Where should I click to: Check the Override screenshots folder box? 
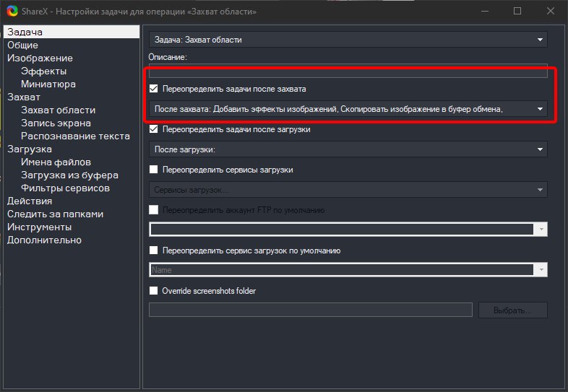(154, 291)
